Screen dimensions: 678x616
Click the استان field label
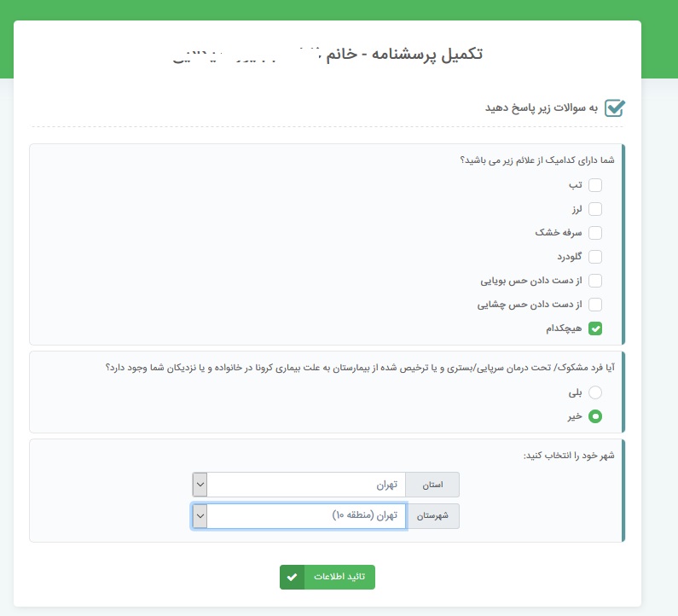432,485
